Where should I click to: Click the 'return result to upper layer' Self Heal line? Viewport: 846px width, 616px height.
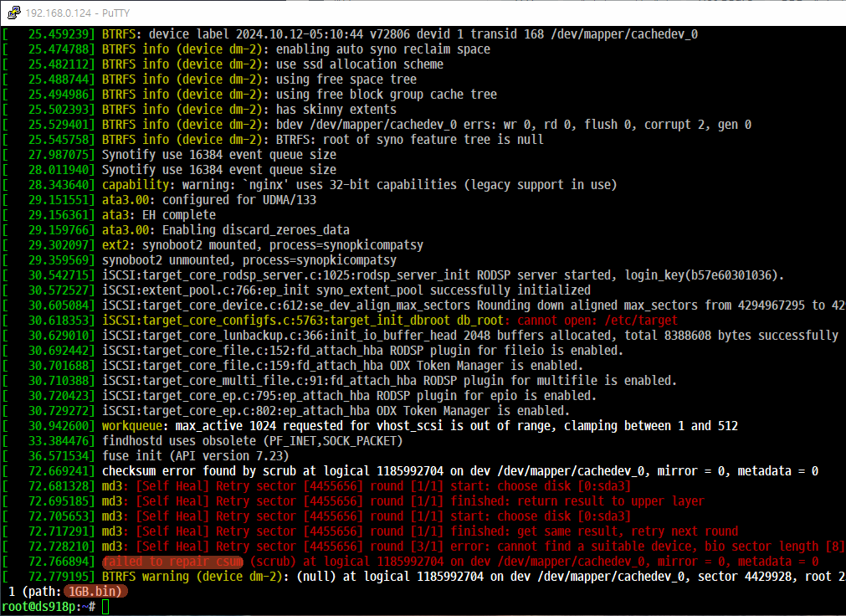pyautogui.click(x=577, y=501)
